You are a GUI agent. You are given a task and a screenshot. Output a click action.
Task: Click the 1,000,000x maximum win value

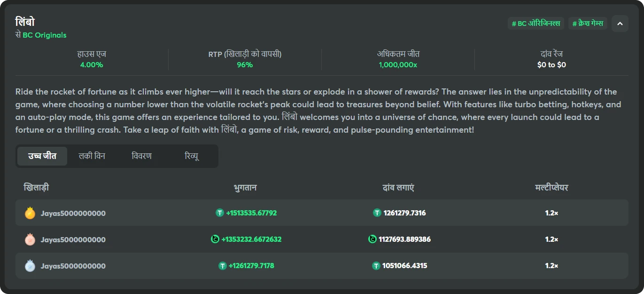pos(398,65)
